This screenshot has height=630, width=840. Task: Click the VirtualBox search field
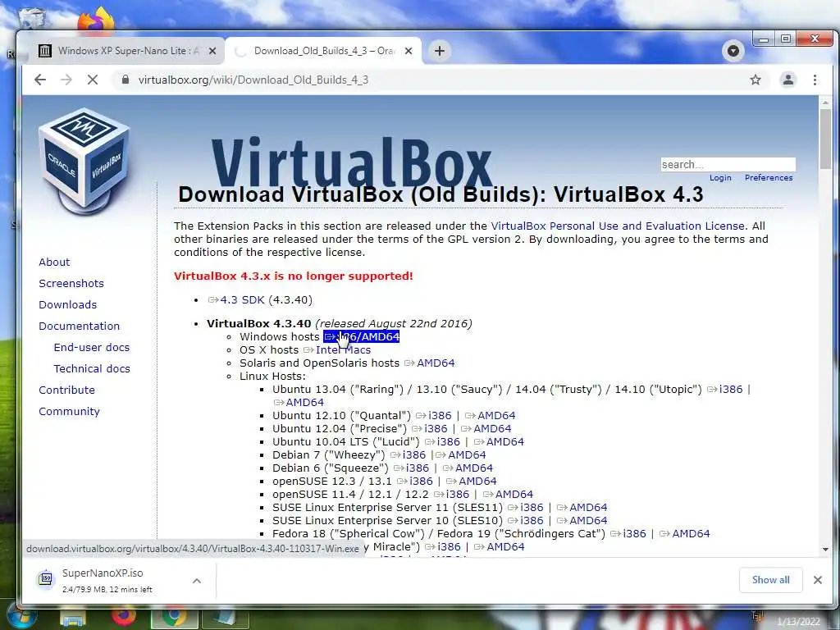point(728,164)
